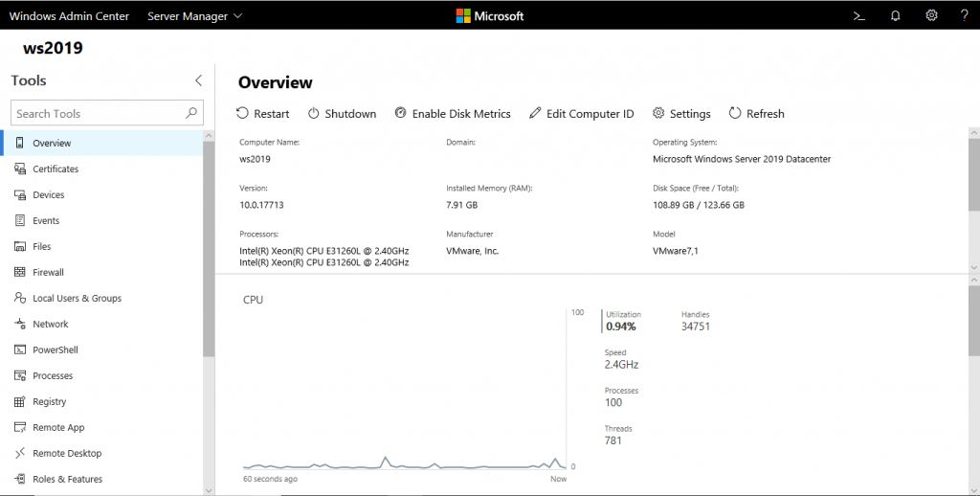The image size is (980, 496).
Task: Click the Registry tool icon
Action: tap(20, 401)
